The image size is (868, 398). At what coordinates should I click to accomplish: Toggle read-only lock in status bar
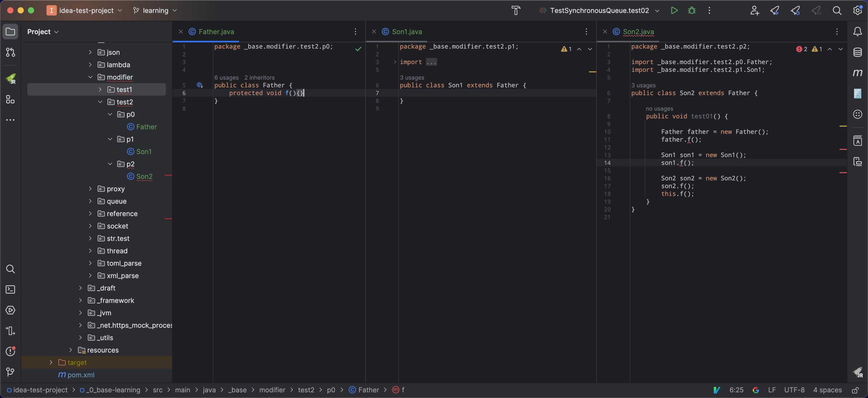pos(855,390)
